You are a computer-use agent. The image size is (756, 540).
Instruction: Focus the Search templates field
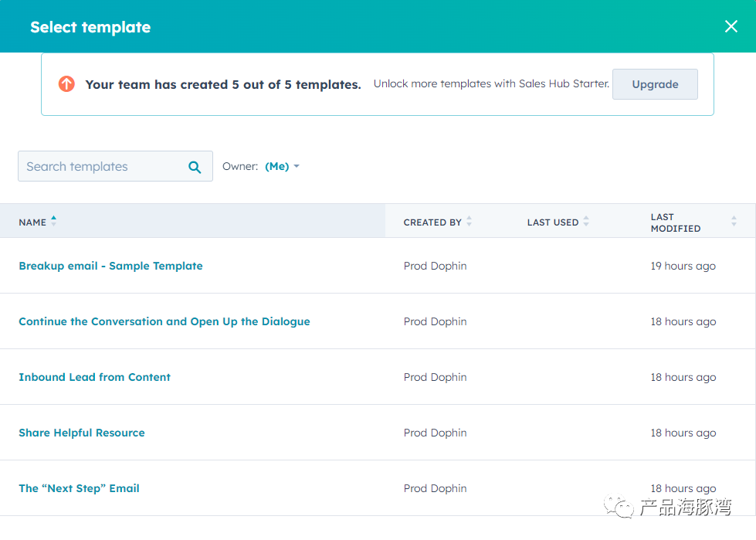pos(115,166)
